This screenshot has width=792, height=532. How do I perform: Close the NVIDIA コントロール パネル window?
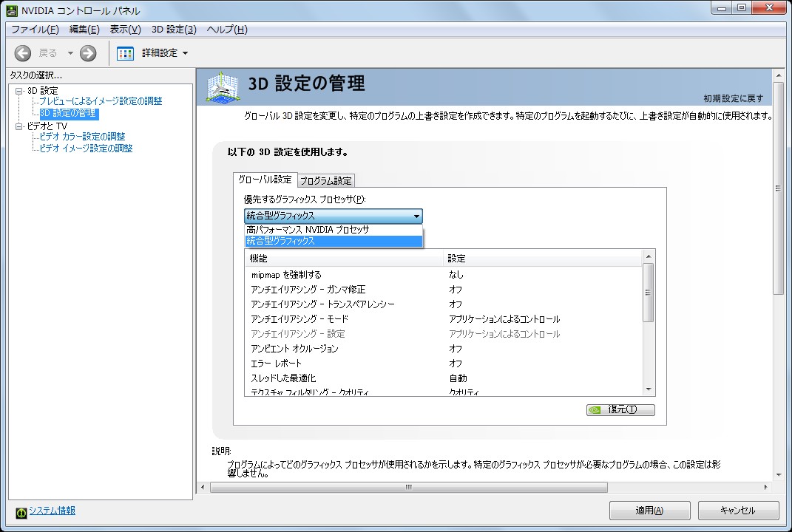coord(769,8)
